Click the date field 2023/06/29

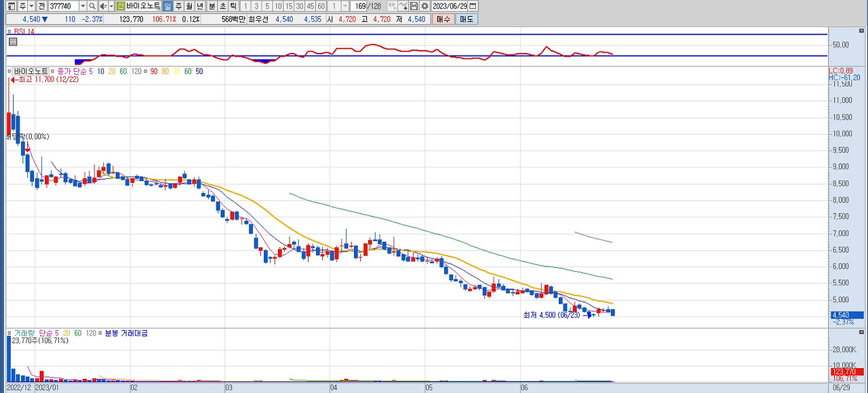[450, 6]
